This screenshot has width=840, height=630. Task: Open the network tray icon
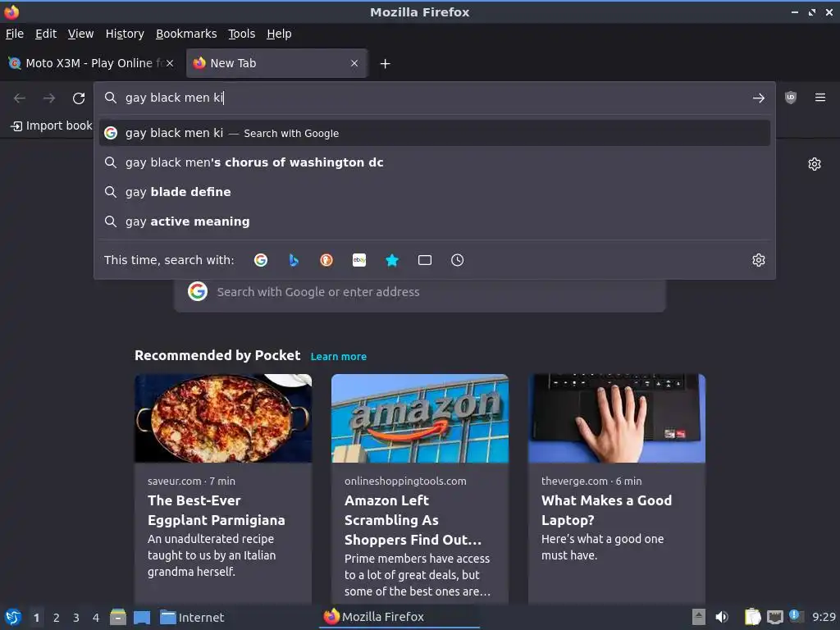tap(774, 618)
